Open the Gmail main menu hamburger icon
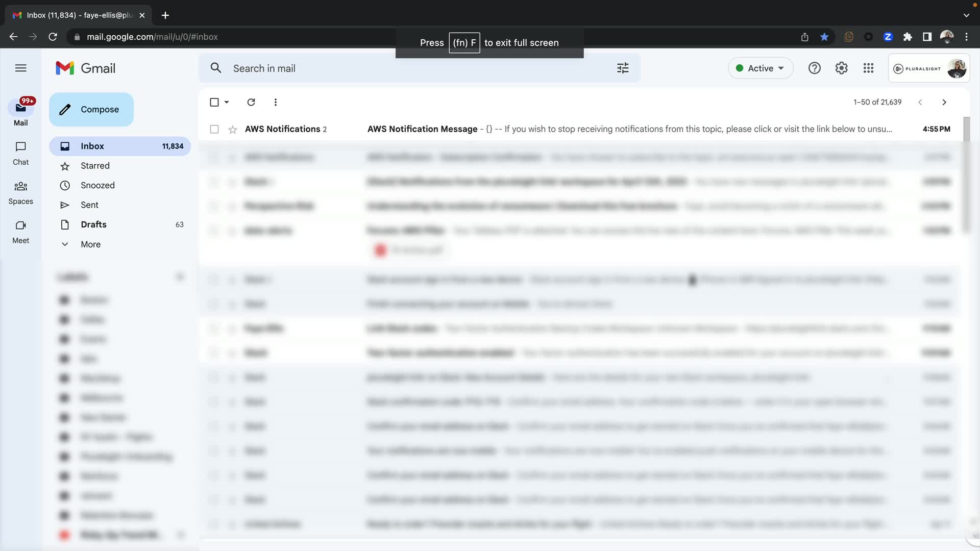 tap(21, 68)
